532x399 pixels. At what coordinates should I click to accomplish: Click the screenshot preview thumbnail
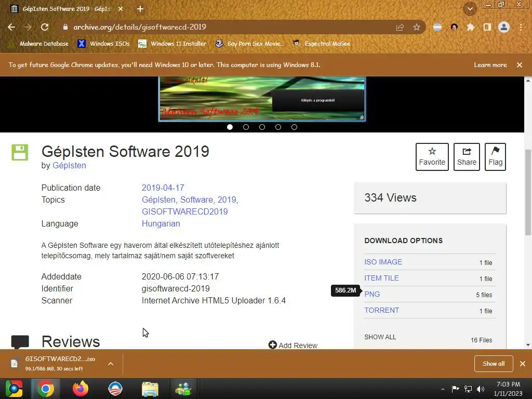(x=262, y=99)
